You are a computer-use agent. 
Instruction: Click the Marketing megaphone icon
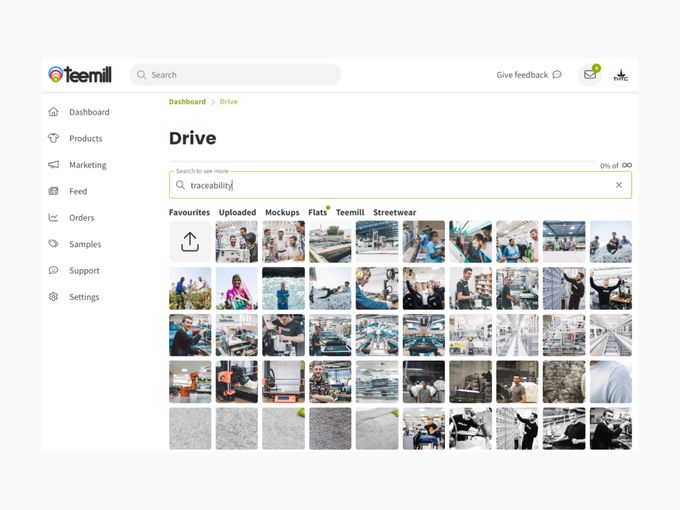point(54,165)
